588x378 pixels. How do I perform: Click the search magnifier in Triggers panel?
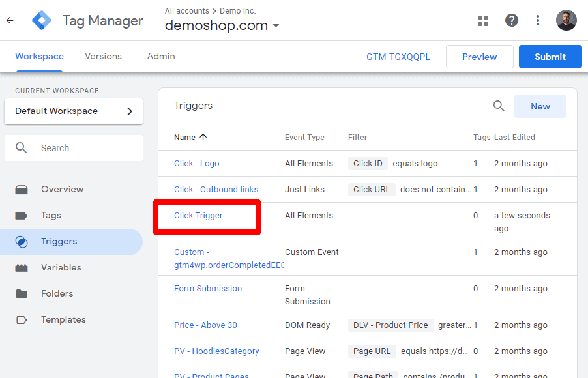(x=499, y=106)
